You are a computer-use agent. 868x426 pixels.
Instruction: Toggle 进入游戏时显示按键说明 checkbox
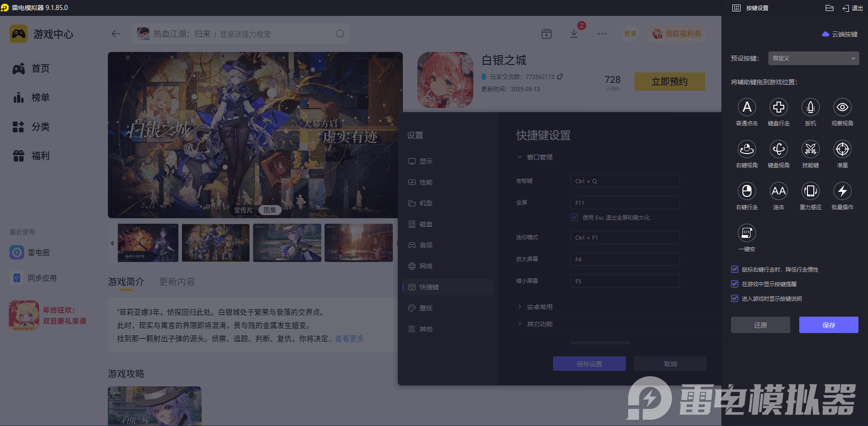pos(735,298)
